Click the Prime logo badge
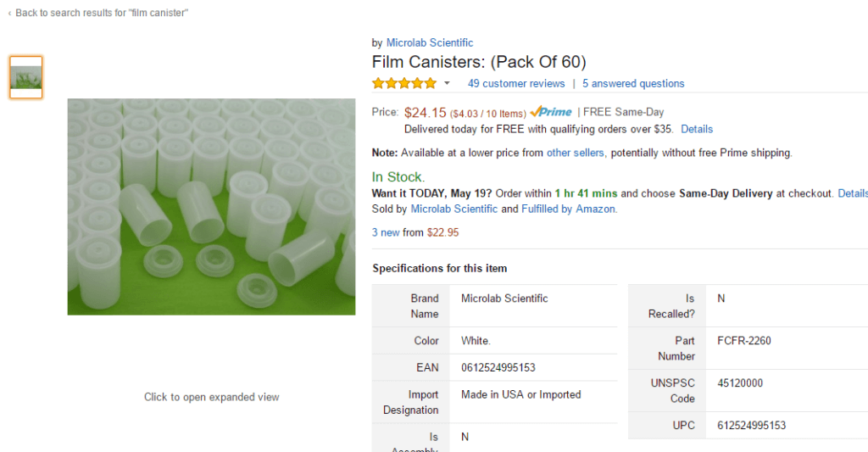This screenshot has width=868, height=452. tap(551, 112)
